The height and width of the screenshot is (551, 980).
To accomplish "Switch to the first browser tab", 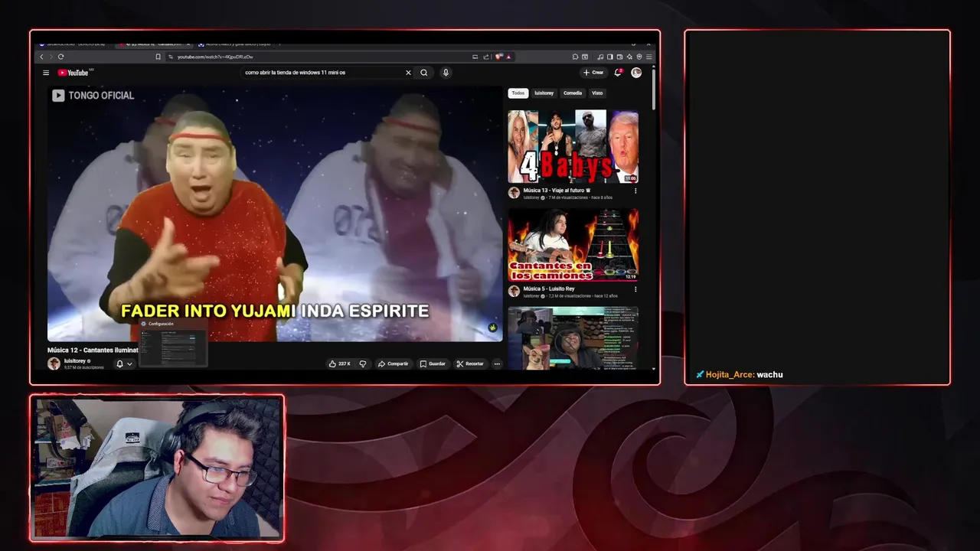I will [x=73, y=44].
